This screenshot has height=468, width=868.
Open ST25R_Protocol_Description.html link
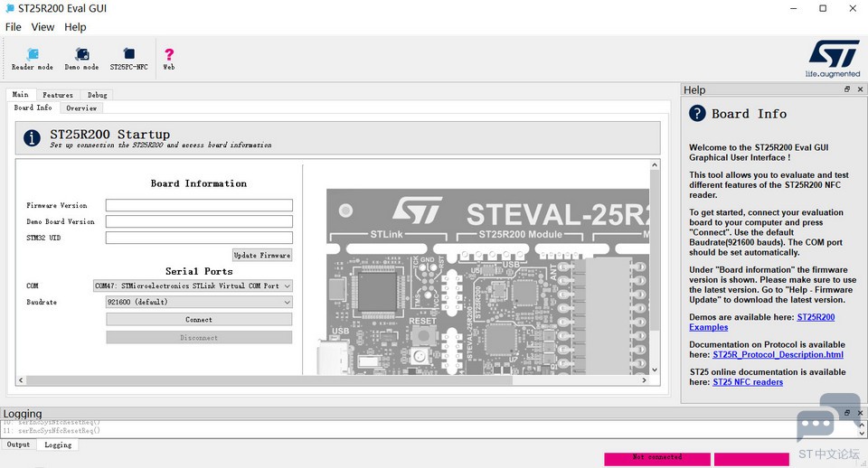pyautogui.click(x=778, y=354)
